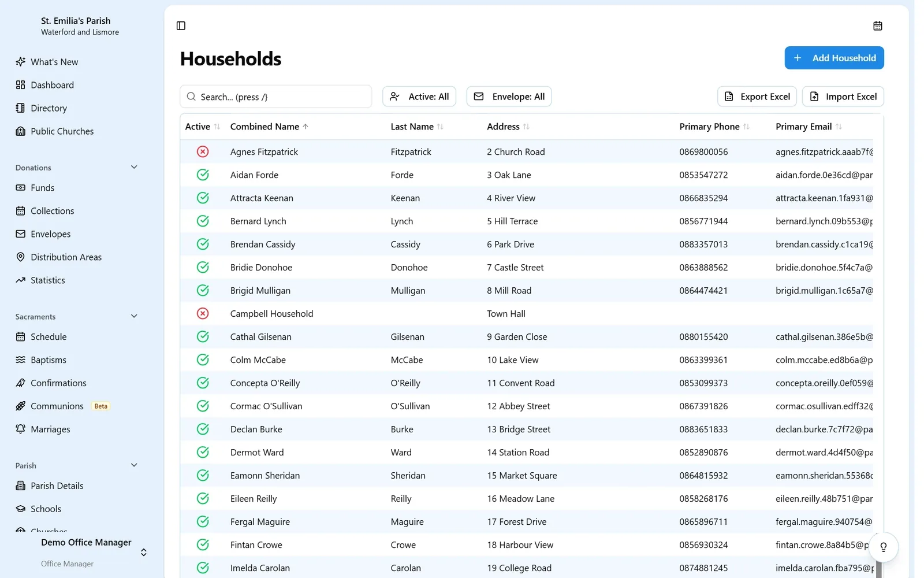
Task: Click the Schedule calendar icon
Action: coord(21,337)
